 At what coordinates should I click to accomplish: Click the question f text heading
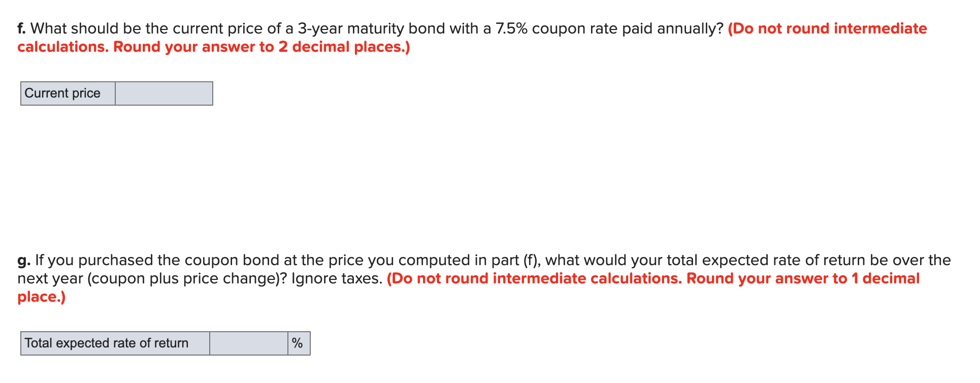355,28
